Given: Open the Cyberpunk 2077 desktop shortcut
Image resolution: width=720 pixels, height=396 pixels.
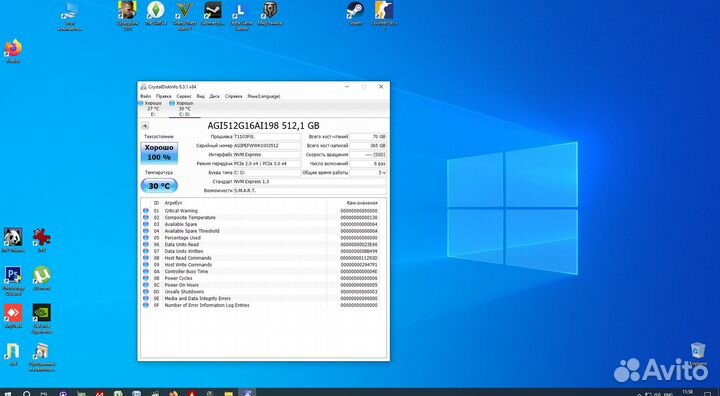Looking at the screenshot, I should coord(127,16).
